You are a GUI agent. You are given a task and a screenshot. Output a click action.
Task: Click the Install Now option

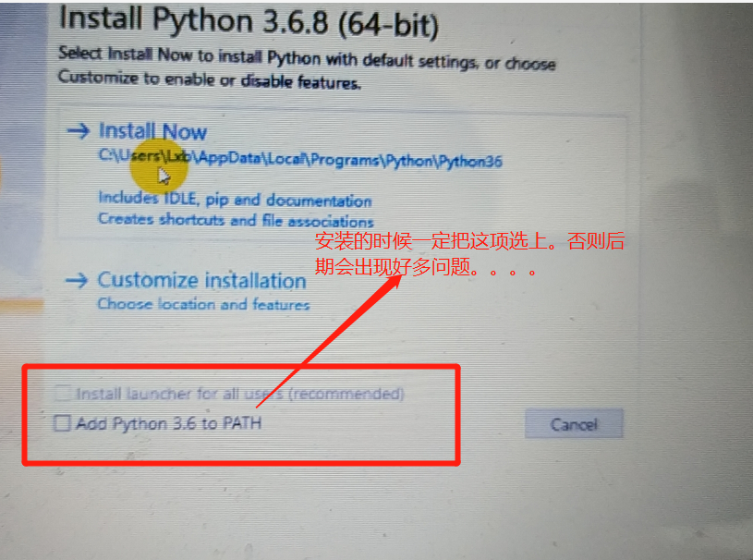pos(152,131)
